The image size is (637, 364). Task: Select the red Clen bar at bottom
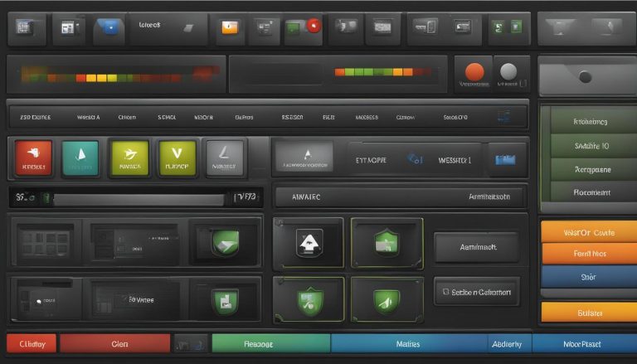(115, 344)
